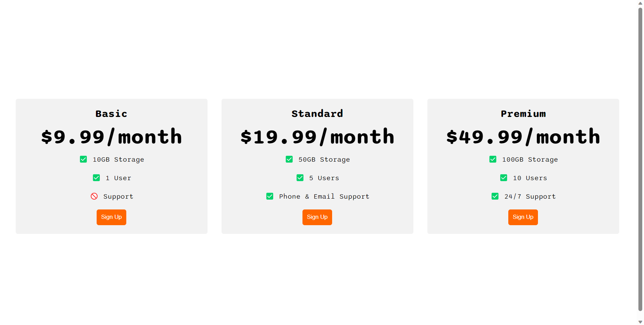Viewport: 644px width, 325px height.
Task: Click the $49.99/month price text
Action: 523,136
